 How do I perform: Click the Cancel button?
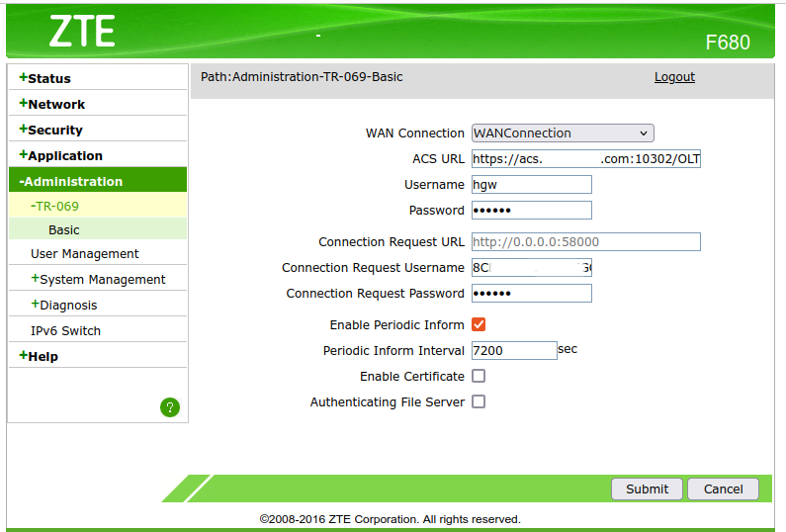[723, 488]
